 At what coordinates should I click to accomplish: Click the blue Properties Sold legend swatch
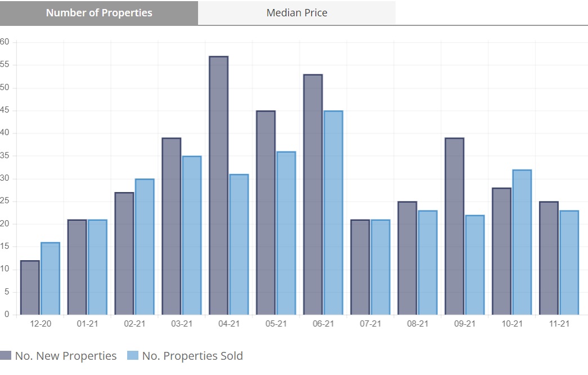click(x=133, y=356)
